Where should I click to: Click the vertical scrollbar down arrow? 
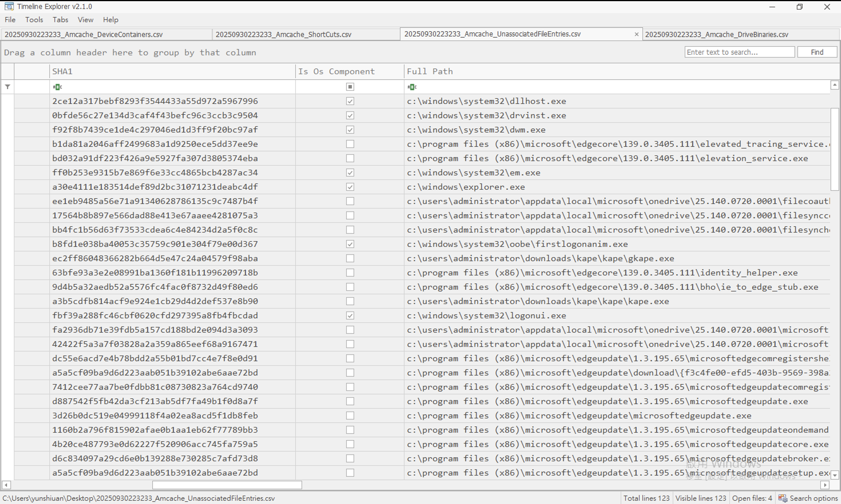click(x=834, y=475)
